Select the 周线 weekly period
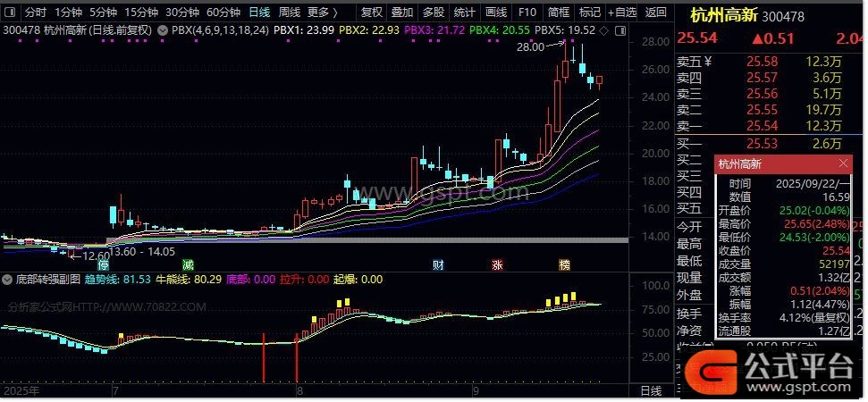The height and width of the screenshot is (402, 868). (x=290, y=13)
